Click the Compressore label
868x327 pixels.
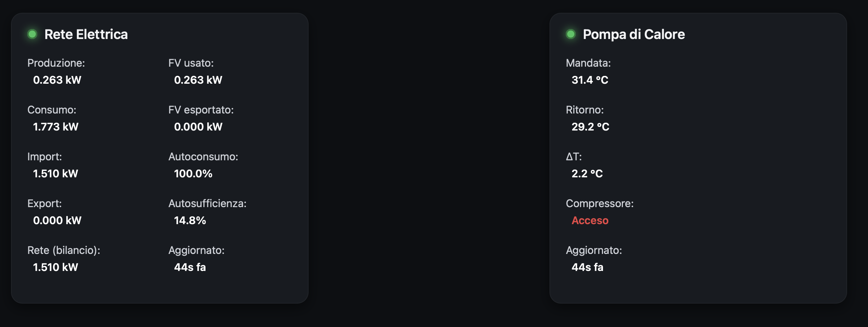coord(599,203)
